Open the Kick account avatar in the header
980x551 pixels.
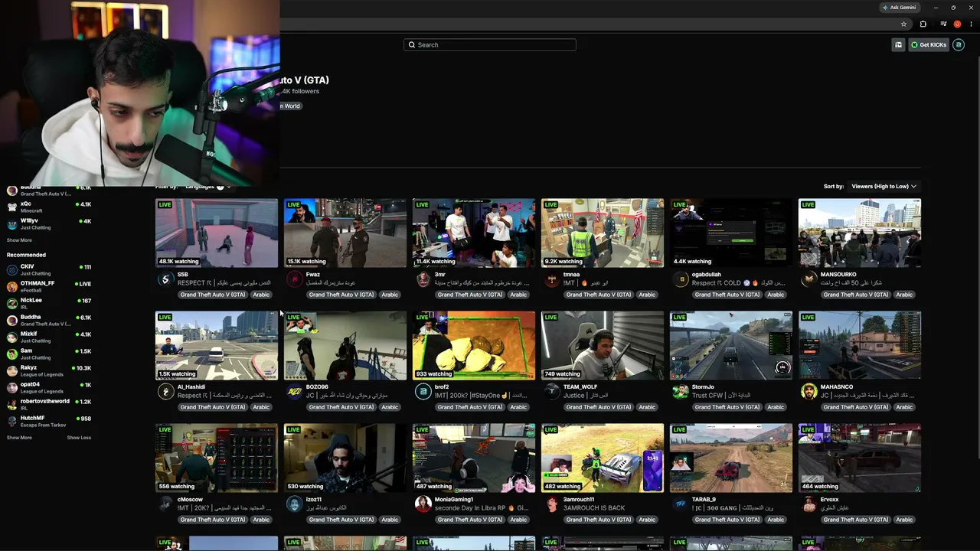click(x=959, y=45)
